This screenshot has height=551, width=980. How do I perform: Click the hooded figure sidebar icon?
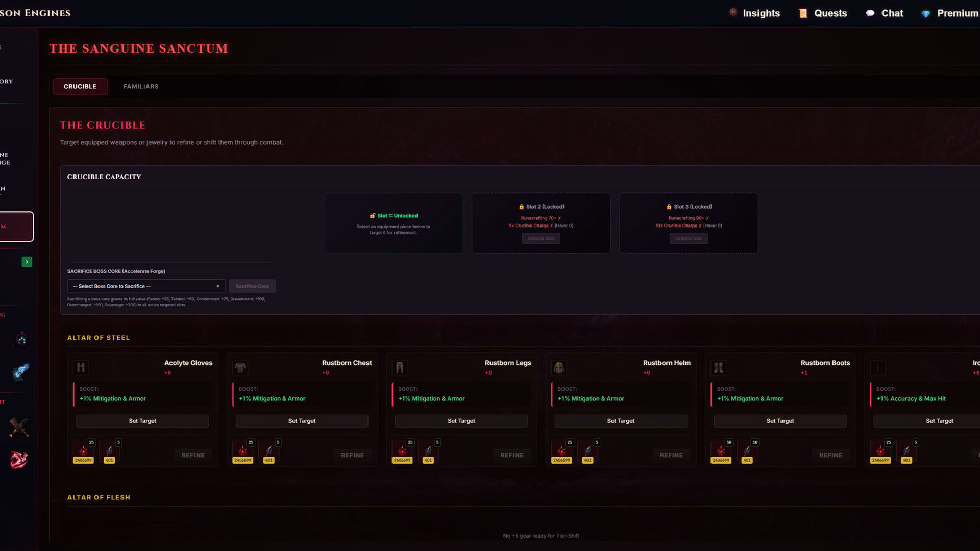pyautogui.click(x=20, y=339)
